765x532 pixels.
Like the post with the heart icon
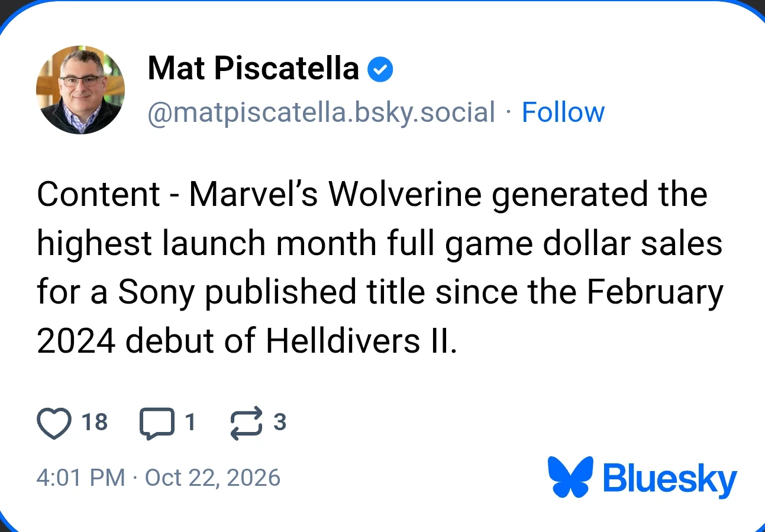point(54,423)
